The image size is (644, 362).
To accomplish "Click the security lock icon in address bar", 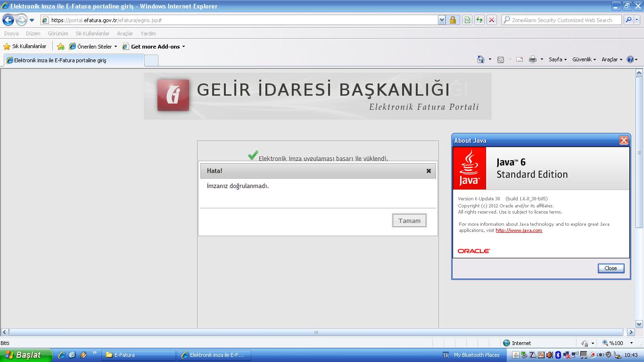I will point(453,20).
